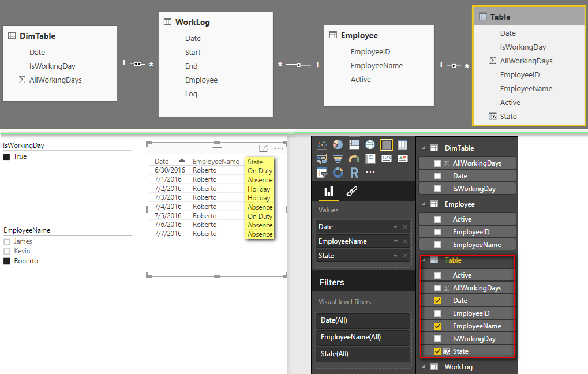Viewport: 588px width, 374px height.
Task: Expand WorkLog table in Fields list
Action: [423, 367]
